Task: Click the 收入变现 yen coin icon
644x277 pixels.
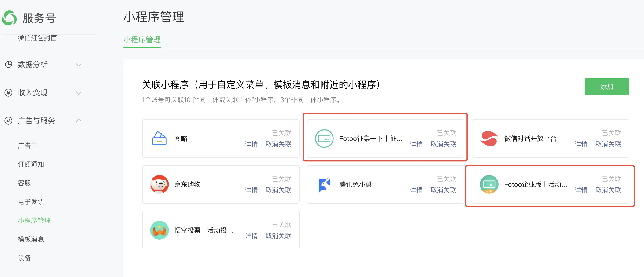Action: coord(8,93)
